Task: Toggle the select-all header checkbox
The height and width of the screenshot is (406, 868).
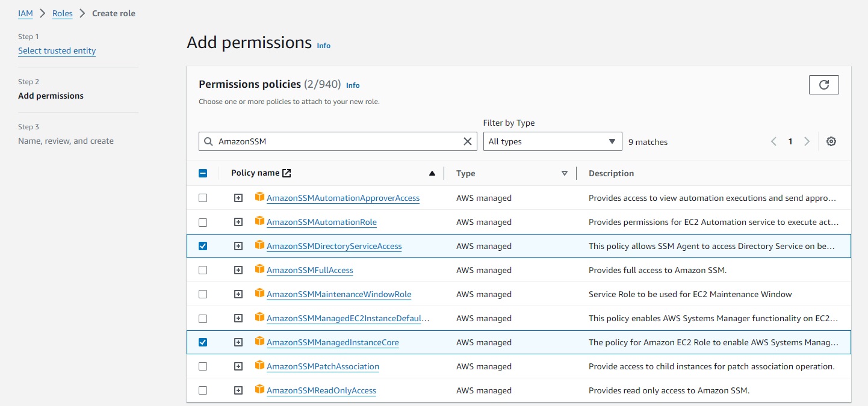Action: point(203,173)
